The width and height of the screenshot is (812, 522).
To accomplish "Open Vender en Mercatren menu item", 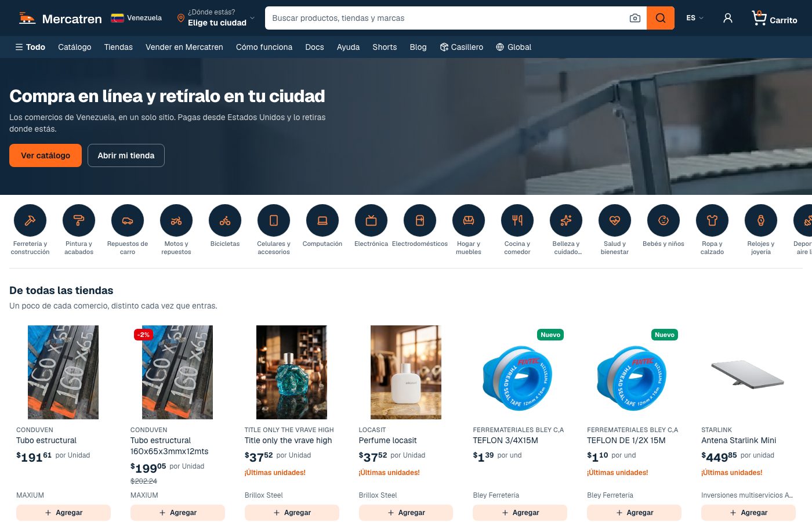I will tap(184, 47).
